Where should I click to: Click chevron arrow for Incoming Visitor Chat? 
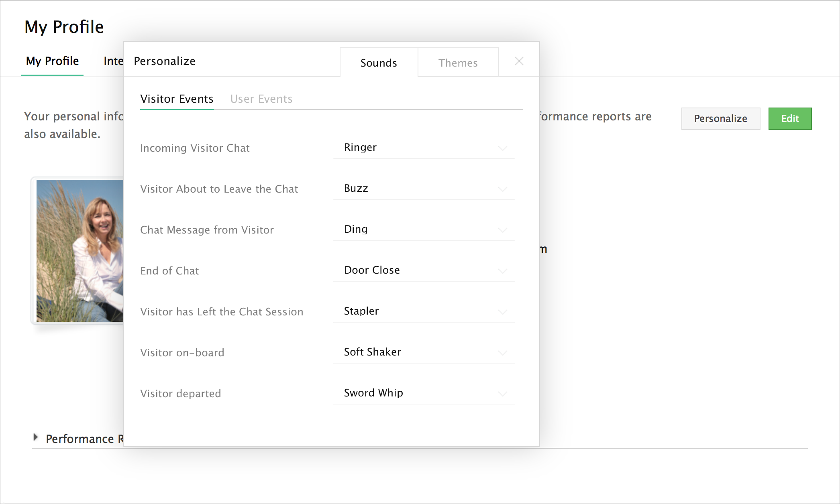(502, 148)
